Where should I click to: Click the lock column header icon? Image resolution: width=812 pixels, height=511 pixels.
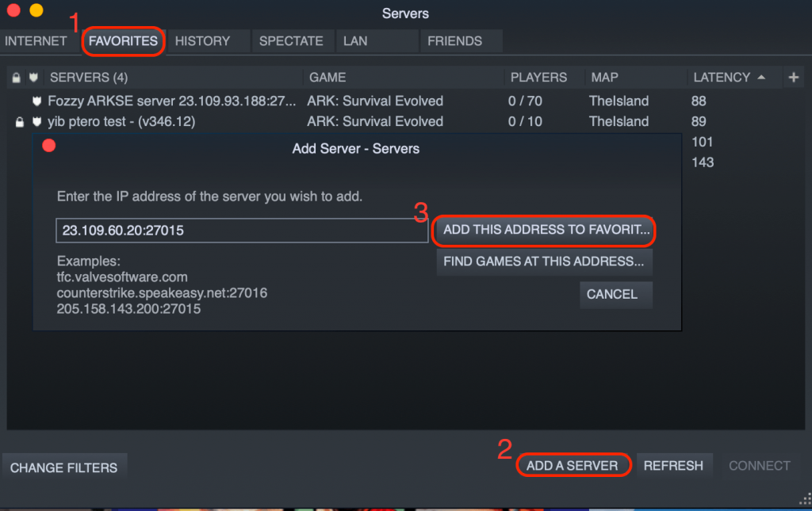[x=17, y=77]
